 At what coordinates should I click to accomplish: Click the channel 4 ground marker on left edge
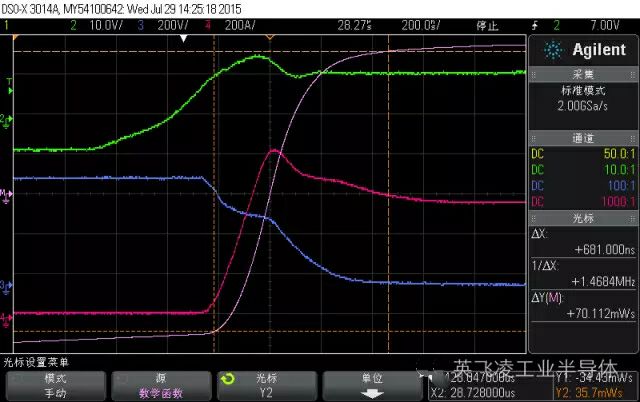(6, 317)
